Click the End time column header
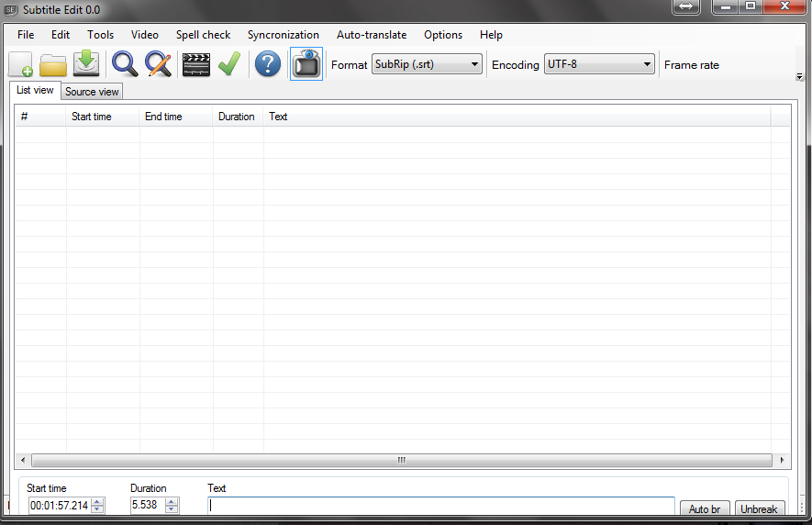This screenshot has height=525, width=812. point(176,117)
